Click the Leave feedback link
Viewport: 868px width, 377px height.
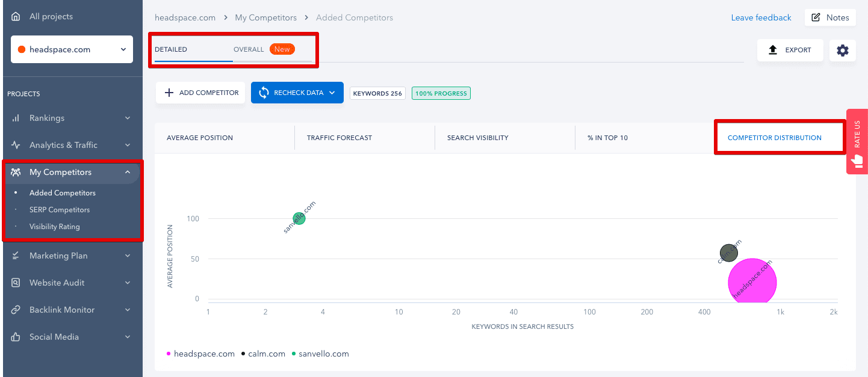pyautogui.click(x=761, y=17)
